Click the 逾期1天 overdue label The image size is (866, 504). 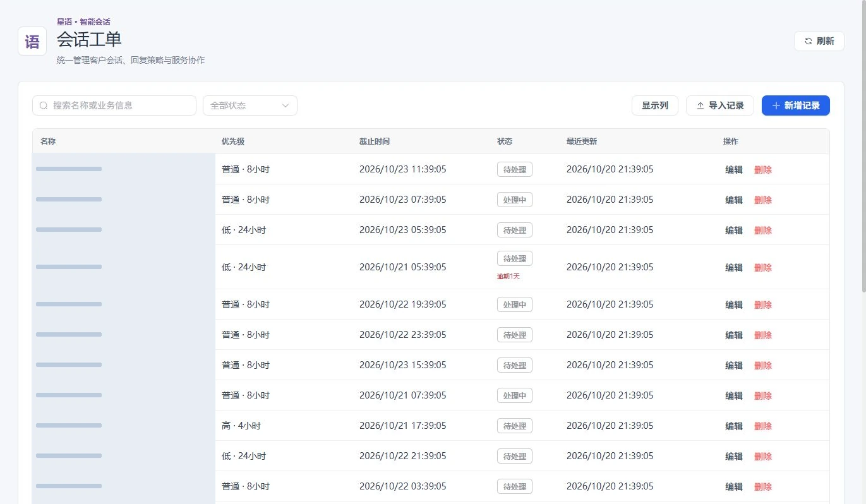(508, 277)
